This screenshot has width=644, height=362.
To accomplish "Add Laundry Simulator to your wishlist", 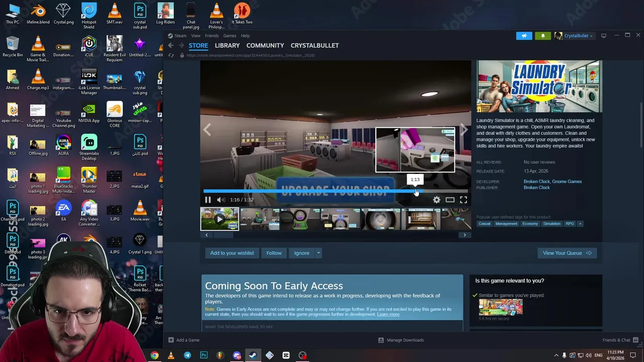I will [232, 253].
